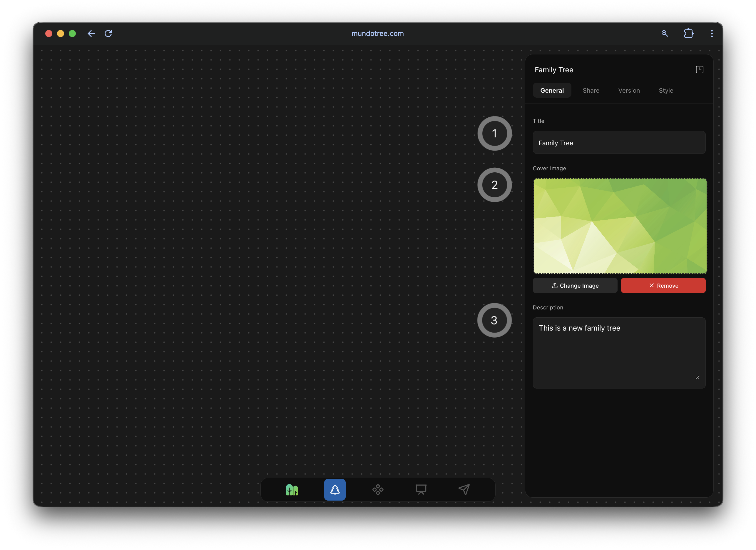Screen dimensions: 756x550
Task: Click the Description label
Action: point(548,308)
